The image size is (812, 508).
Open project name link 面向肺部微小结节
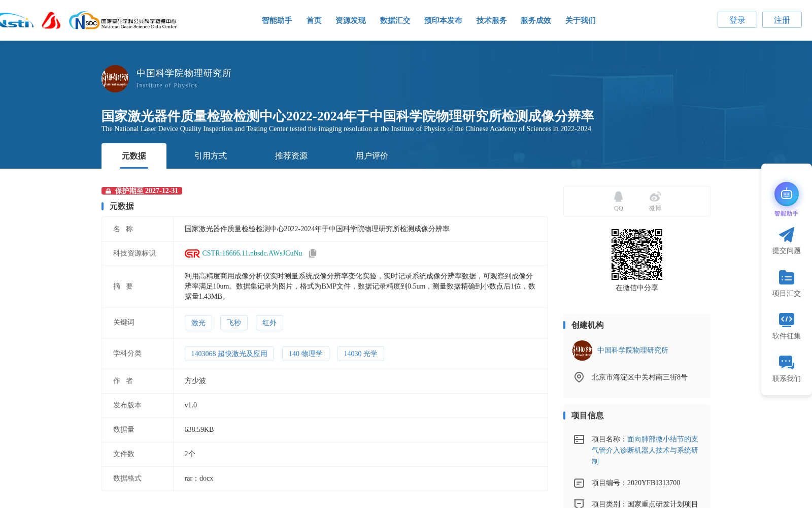click(x=645, y=450)
